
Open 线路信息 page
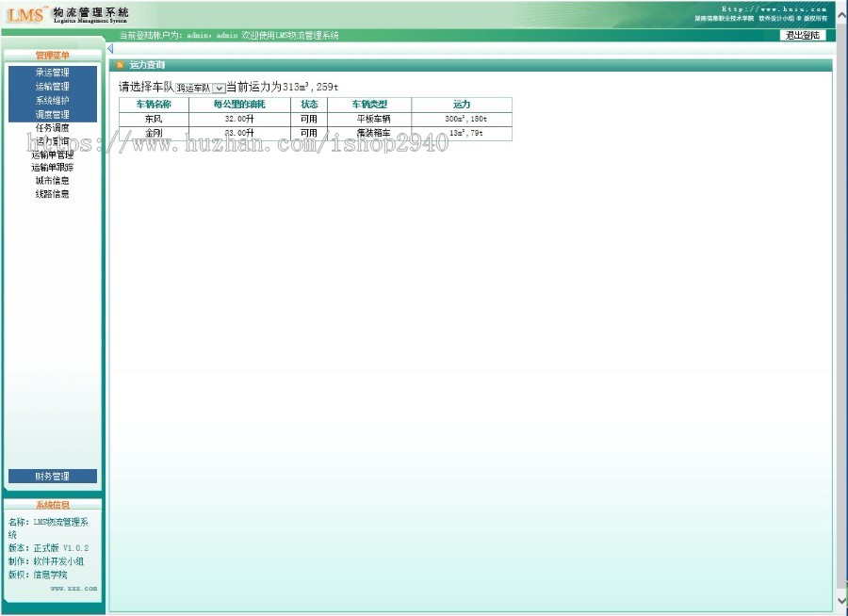tap(53, 194)
